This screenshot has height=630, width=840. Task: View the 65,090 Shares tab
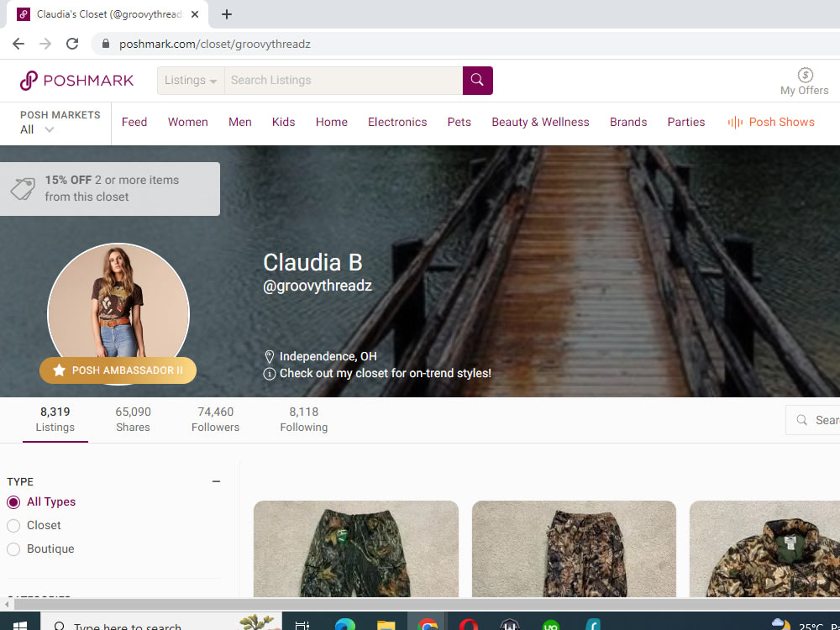[x=133, y=419]
